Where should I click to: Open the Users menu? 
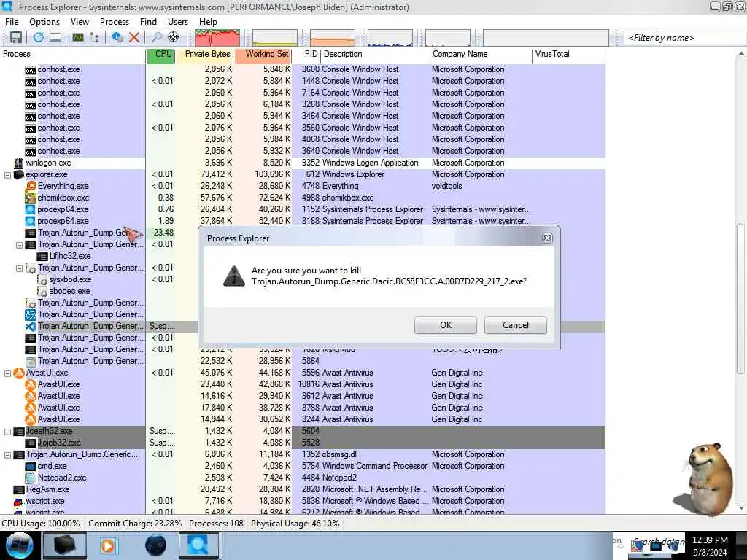(178, 22)
